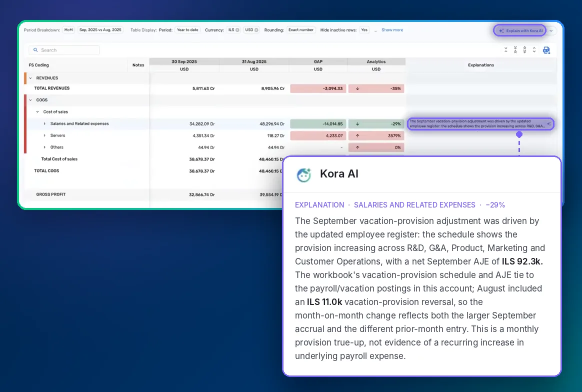Viewport: 582px width, 392px height.
Task: Remove the USD currency chip
Action: (x=256, y=30)
